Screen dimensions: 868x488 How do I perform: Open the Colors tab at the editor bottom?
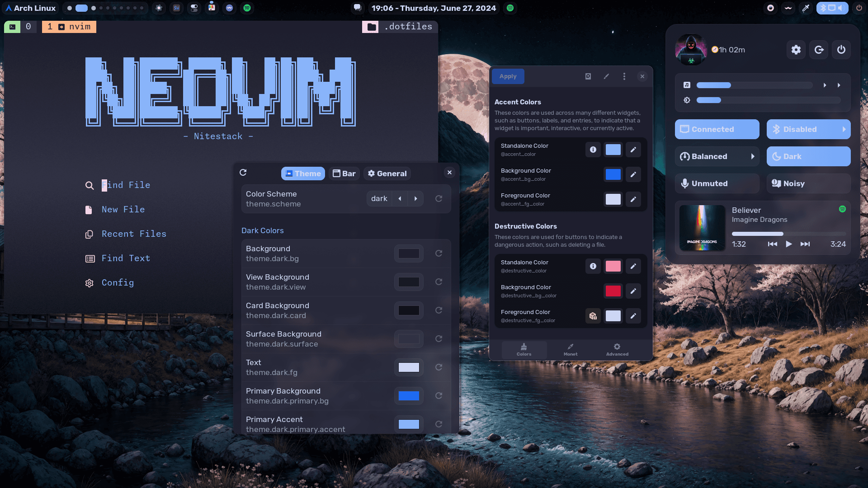524,350
